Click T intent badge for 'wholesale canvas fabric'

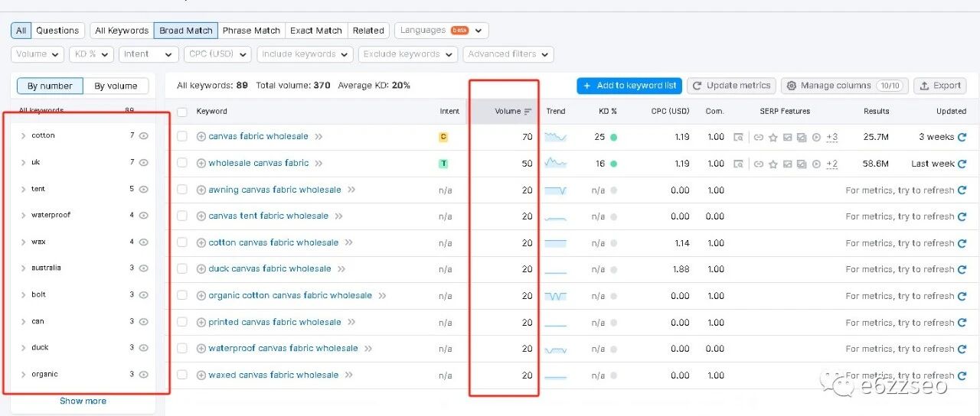pos(443,164)
